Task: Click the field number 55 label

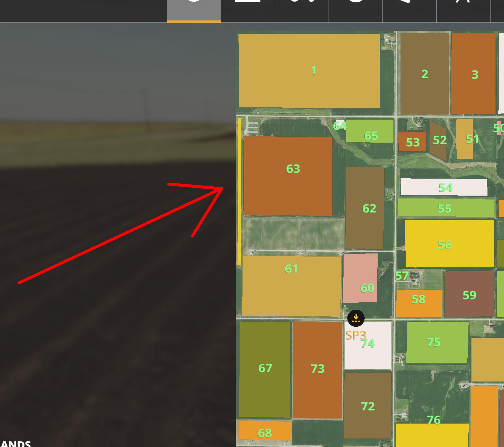Action: pyautogui.click(x=444, y=209)
